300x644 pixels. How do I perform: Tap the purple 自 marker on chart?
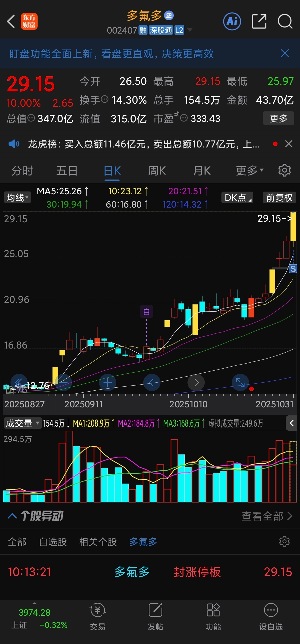146,311
